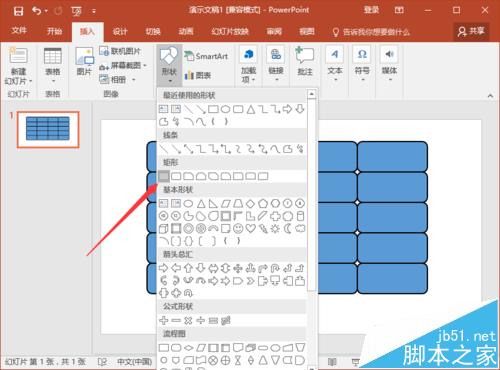Open the 文件 File tab

coord(19,31)
